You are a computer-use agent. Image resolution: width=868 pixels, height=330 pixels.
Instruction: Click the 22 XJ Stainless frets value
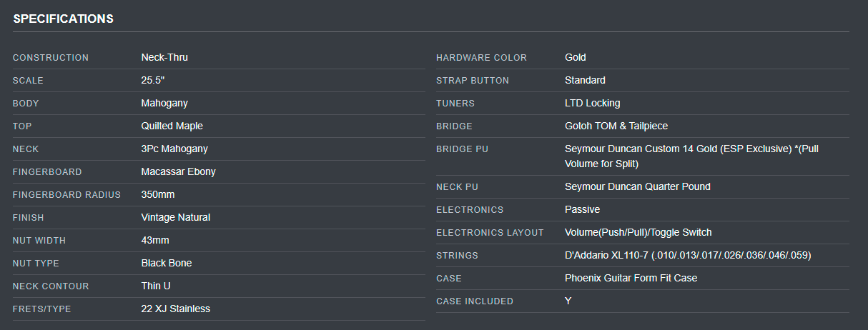tap(175, 309)
